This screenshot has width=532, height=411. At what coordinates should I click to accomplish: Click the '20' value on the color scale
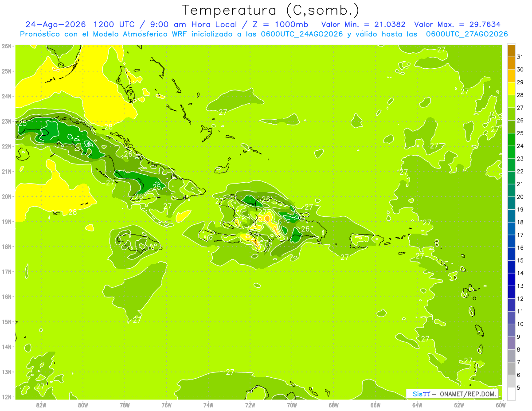coord(520,197)
